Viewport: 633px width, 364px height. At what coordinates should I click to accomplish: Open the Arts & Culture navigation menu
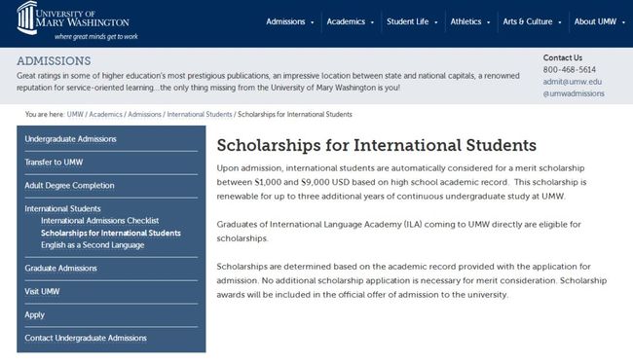528,21
